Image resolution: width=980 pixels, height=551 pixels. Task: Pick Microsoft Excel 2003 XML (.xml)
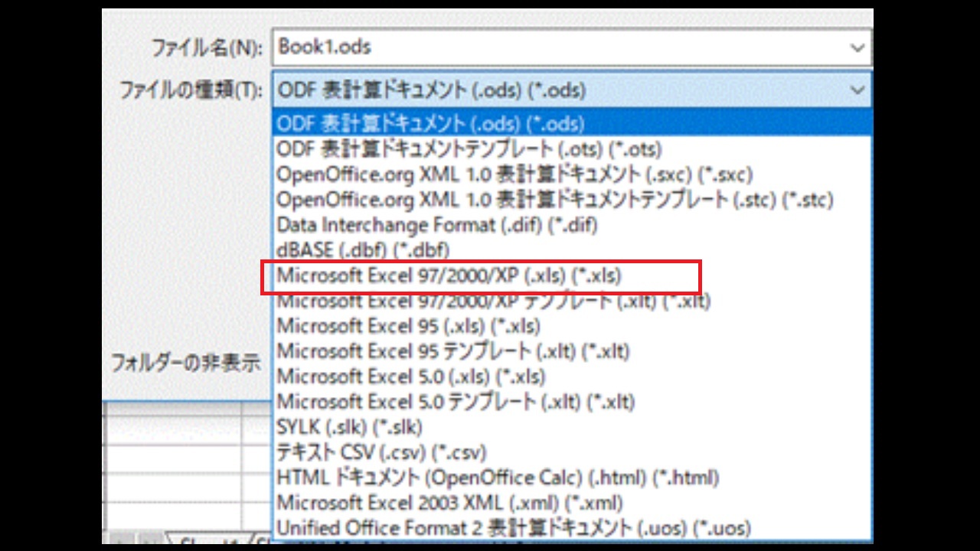click(449, 503)
